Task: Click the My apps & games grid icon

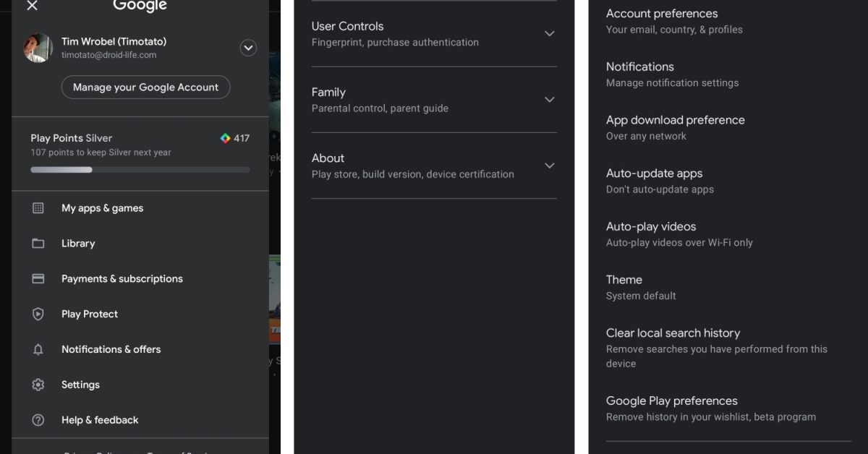Action: tap(38, 208)
